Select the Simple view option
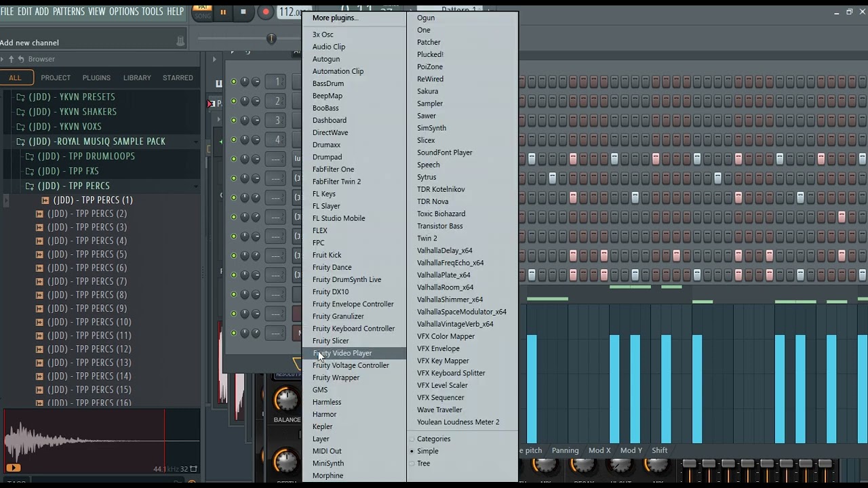This screenshot has width=868, height=488. tap(427, 451)
